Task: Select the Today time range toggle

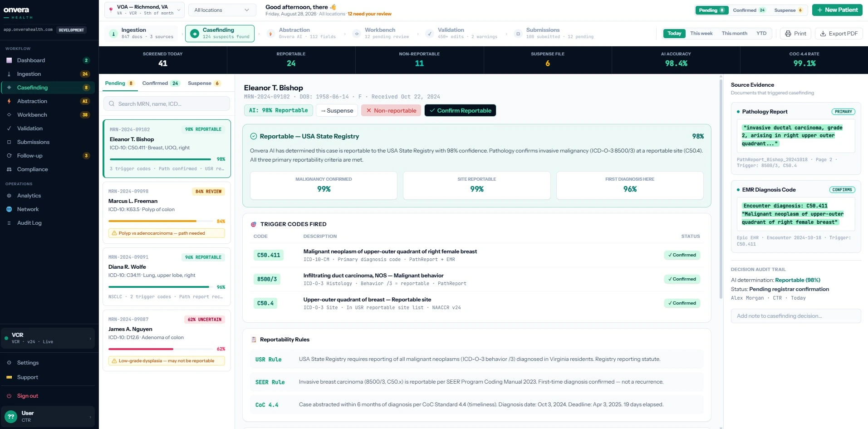Action: coord(674,34)
